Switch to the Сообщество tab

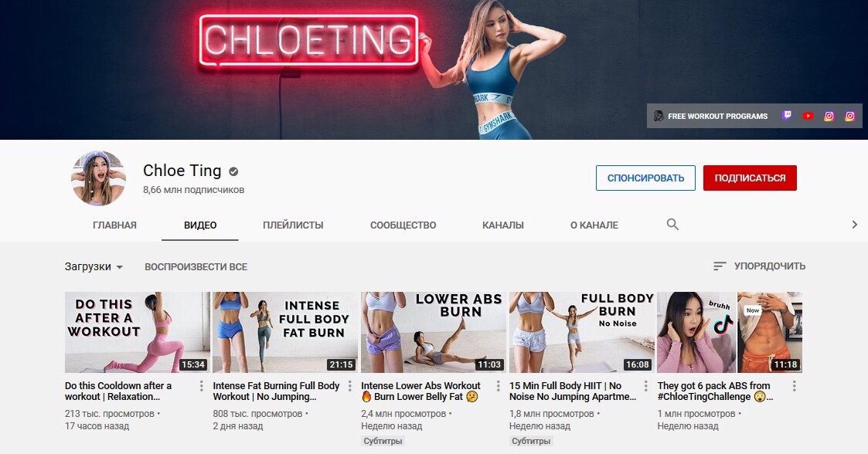click(403, 225)
